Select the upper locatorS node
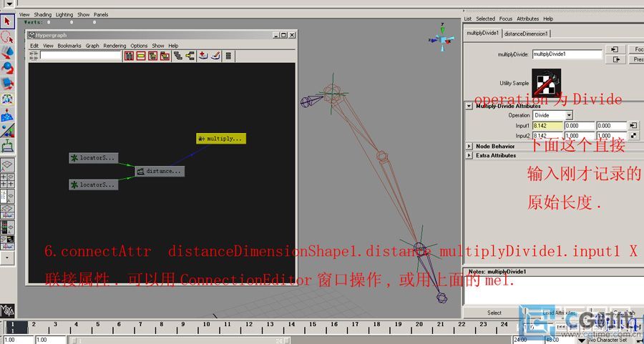 pos(94,157)
